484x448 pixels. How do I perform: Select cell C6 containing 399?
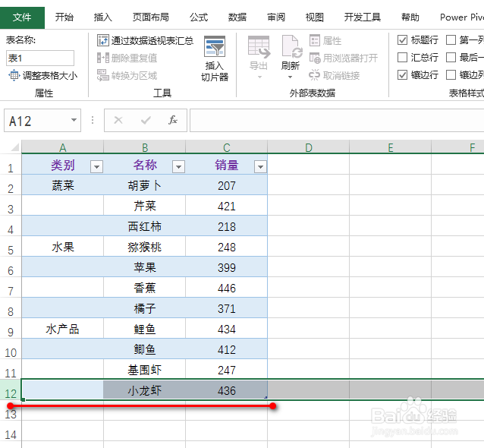(226, 268)
